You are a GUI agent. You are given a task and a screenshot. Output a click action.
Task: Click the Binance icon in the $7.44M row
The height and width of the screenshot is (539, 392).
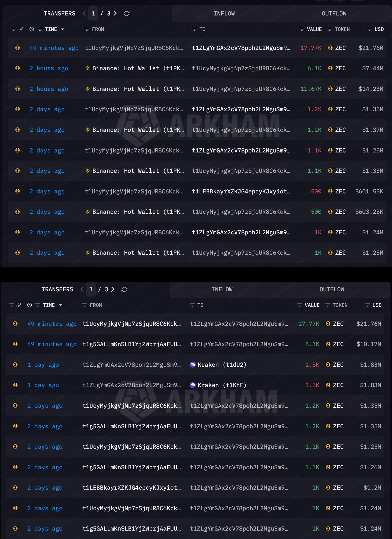pyautogui.click(x=88, y=68)
